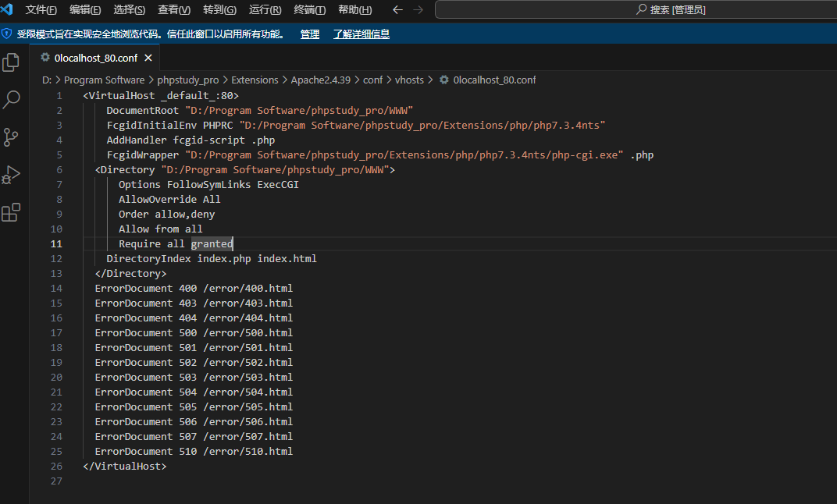837x504 pixels.
Task: Click the VS Code logo icon
Action: click(6, 9)
